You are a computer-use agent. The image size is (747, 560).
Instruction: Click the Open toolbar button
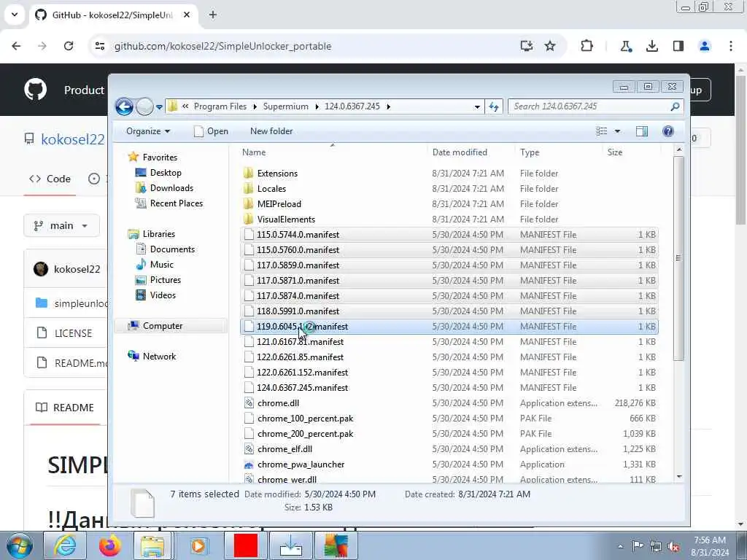coord(211,131)
